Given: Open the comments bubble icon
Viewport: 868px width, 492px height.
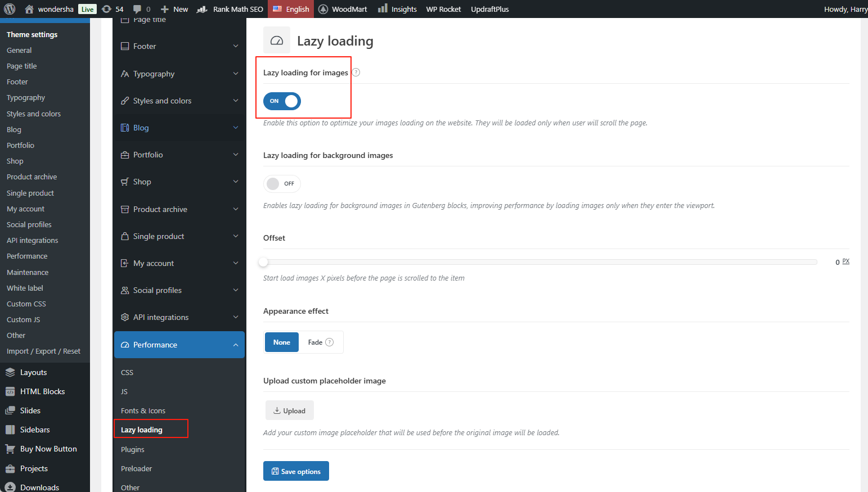Looking at the screenshot, I should coord(137,9).
